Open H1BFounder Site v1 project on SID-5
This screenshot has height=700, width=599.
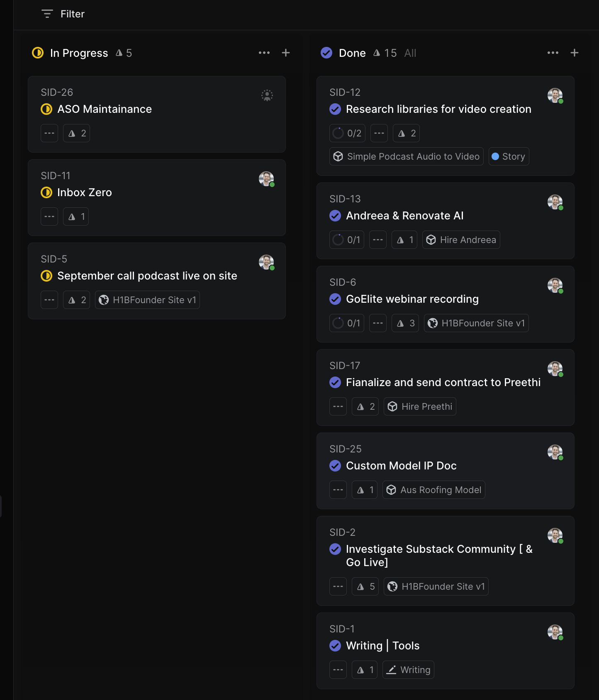[148, 300]
